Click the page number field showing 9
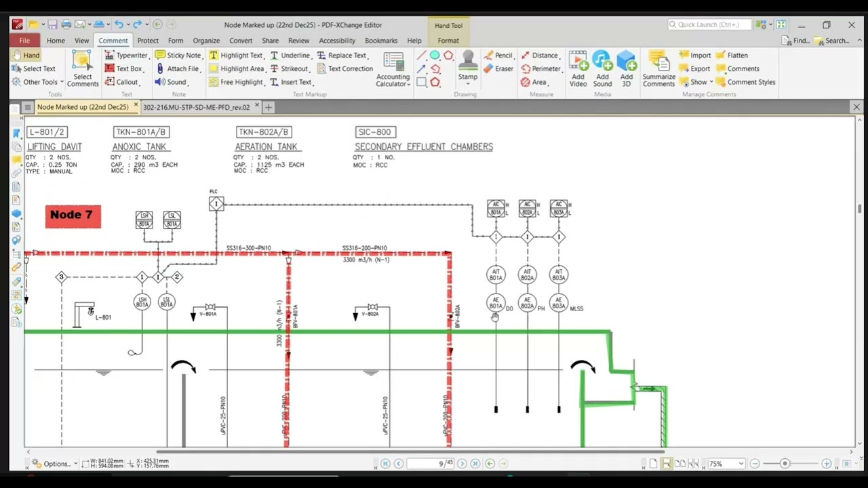The height and width of the screenshot is (488, 868). pyautogui.click(x=430, y=464)
